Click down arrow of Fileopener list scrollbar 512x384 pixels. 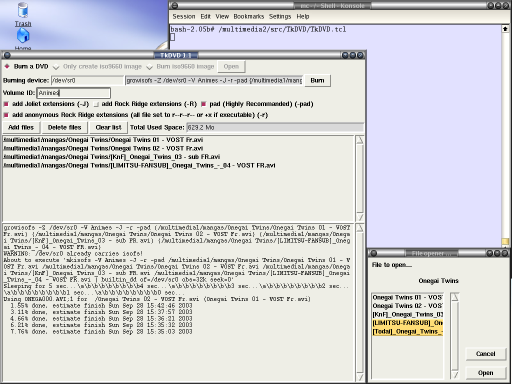click(455, 375)
